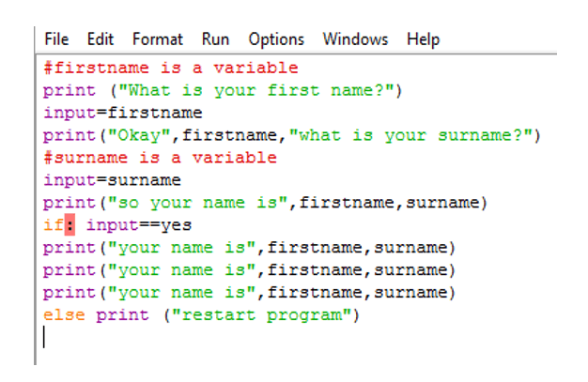Open the Options menu

click(276, 39)
